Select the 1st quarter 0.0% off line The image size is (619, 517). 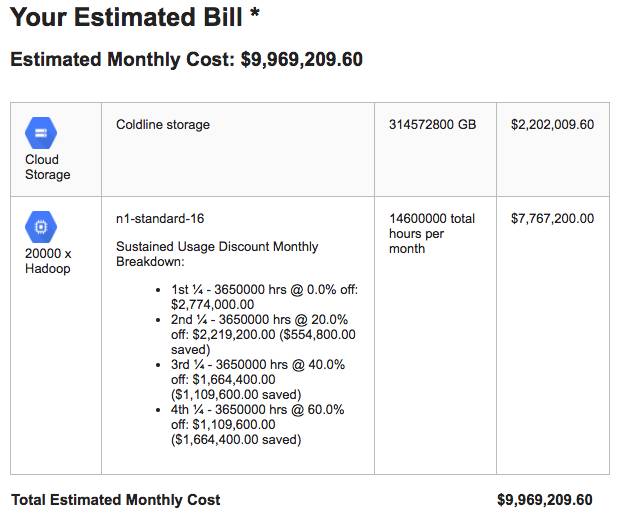(264, 297)
